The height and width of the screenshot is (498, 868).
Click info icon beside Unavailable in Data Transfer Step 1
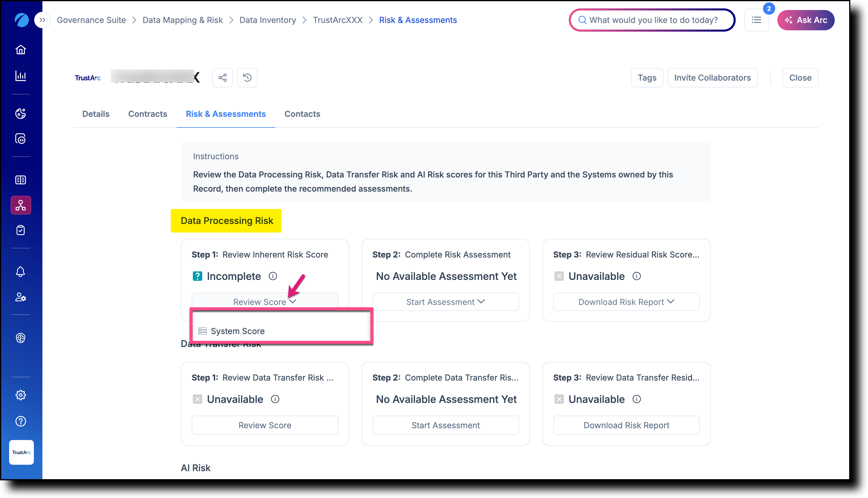click(275, 399)
